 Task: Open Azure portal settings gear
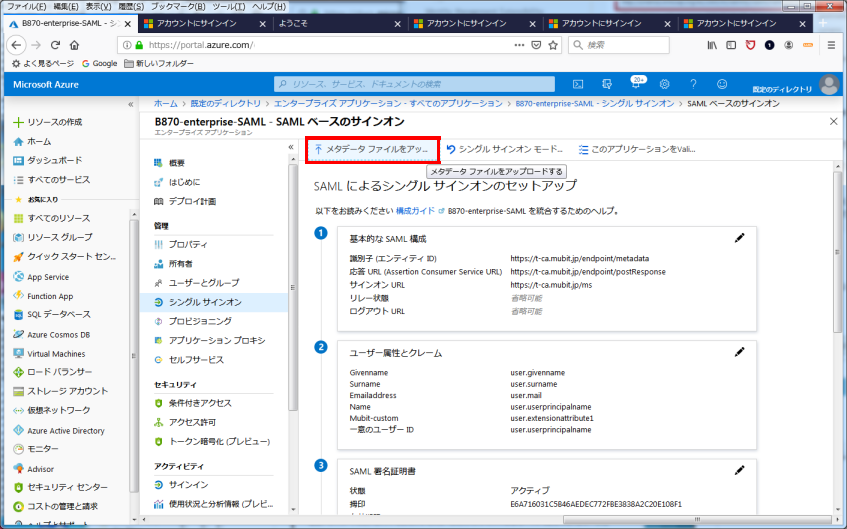click(x=664, y=84)
